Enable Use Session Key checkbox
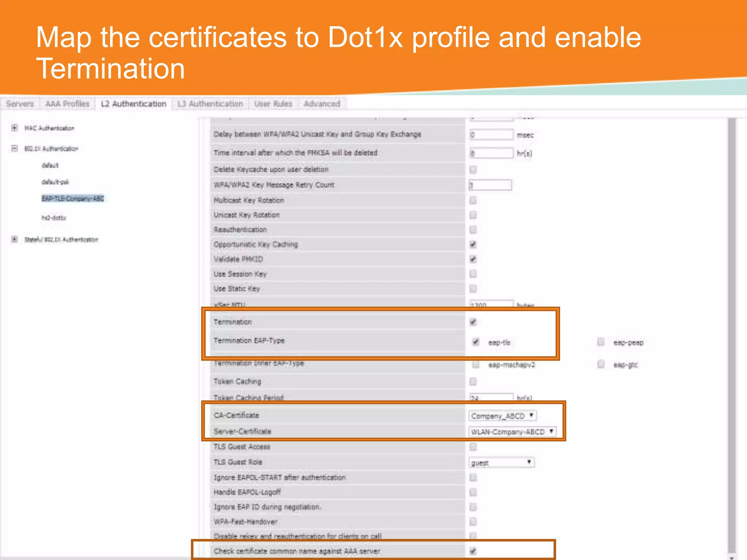 click(x=473, y=274)
